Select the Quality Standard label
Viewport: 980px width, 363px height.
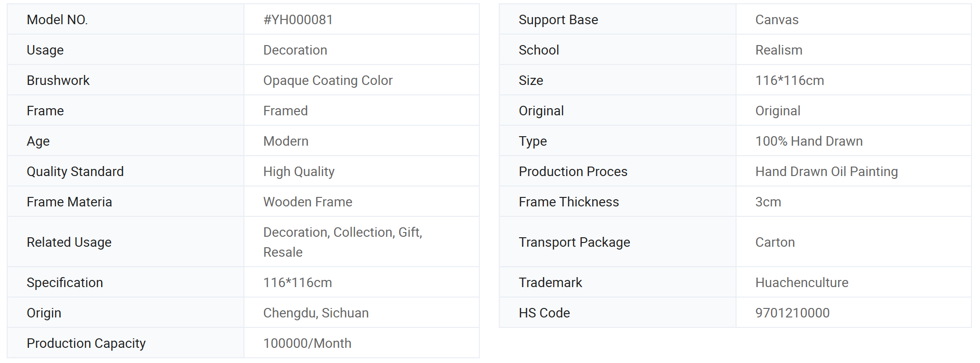click(75, 171)
